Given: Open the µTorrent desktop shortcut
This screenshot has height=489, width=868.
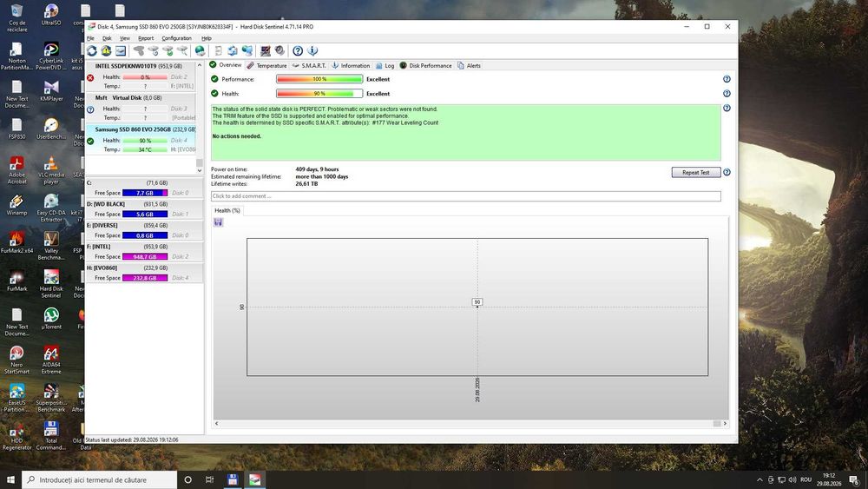Looking at the screenshot, I should [x=51, y=319].
